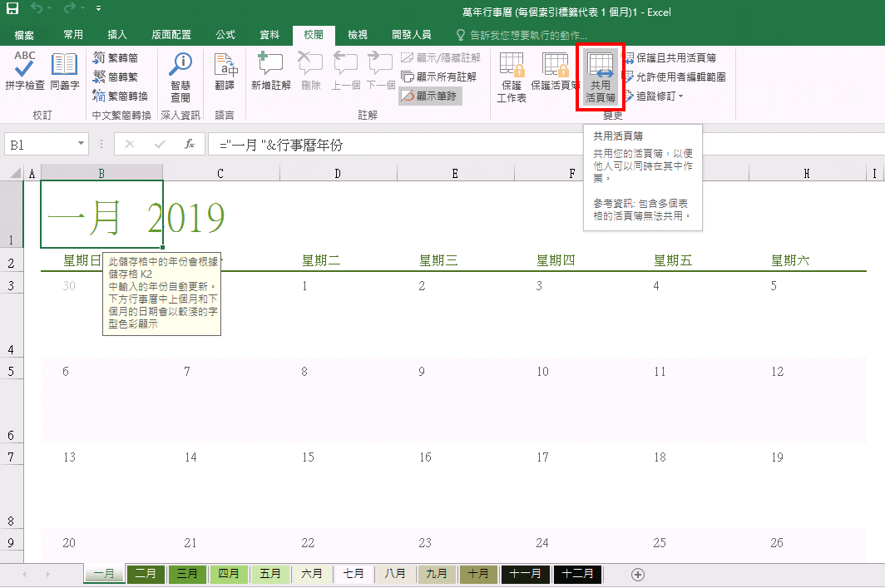Click the 共用活頁簿 share workbook button

tap(601, 77)
